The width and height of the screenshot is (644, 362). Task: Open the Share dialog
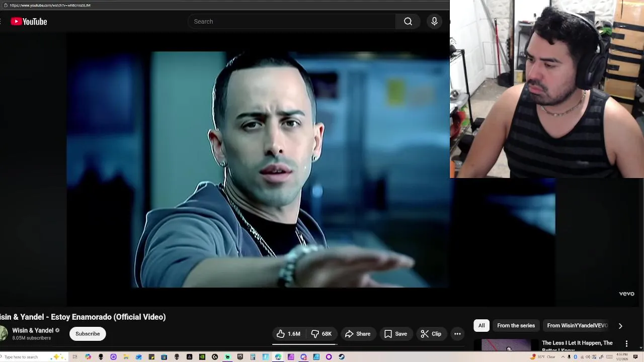(x=358, y=334)
